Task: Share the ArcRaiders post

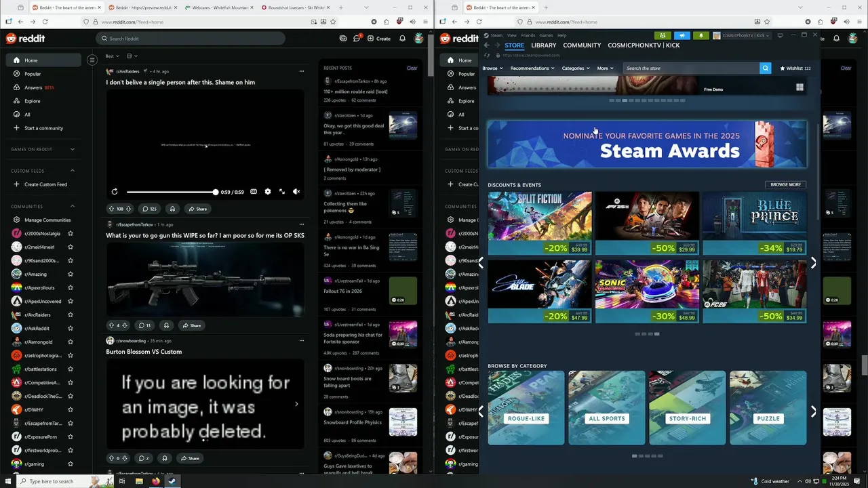Action: [x=197, y=209]
